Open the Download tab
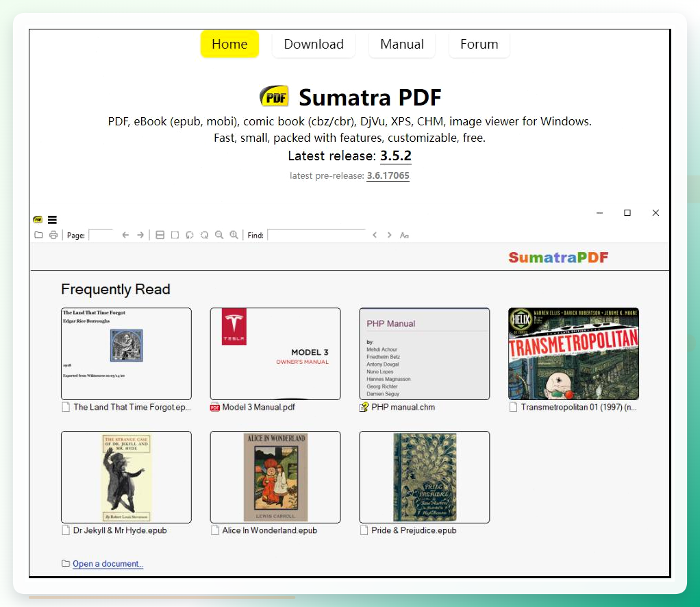Screen dimensions: 700x607 (x=314, y=45)
